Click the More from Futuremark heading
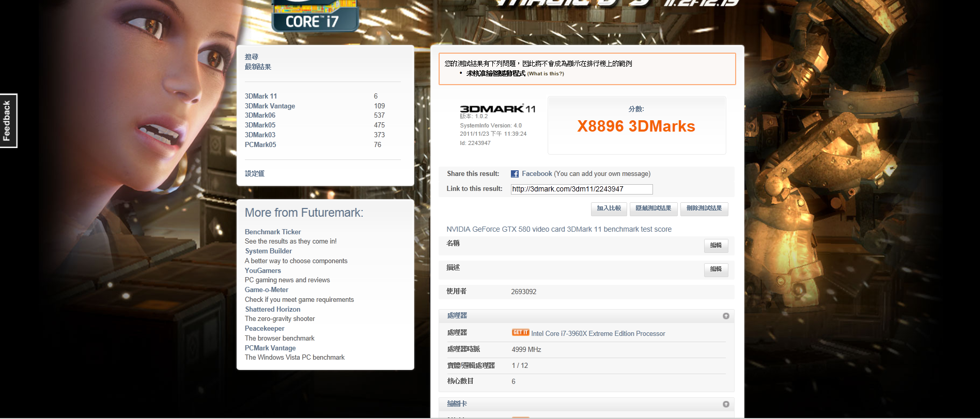Screen dimensions: 980x419 coord(304,213)
